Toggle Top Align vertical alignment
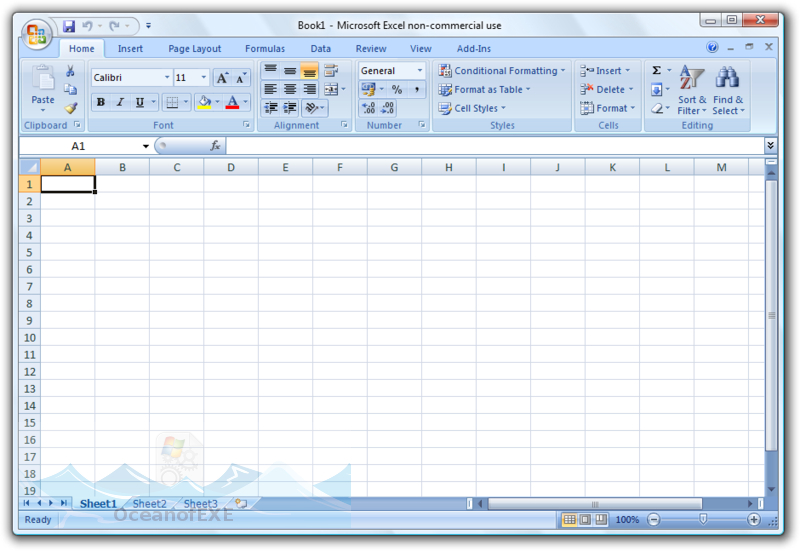Viewport: 800px width, 551px height. click(x=270, y=71)
